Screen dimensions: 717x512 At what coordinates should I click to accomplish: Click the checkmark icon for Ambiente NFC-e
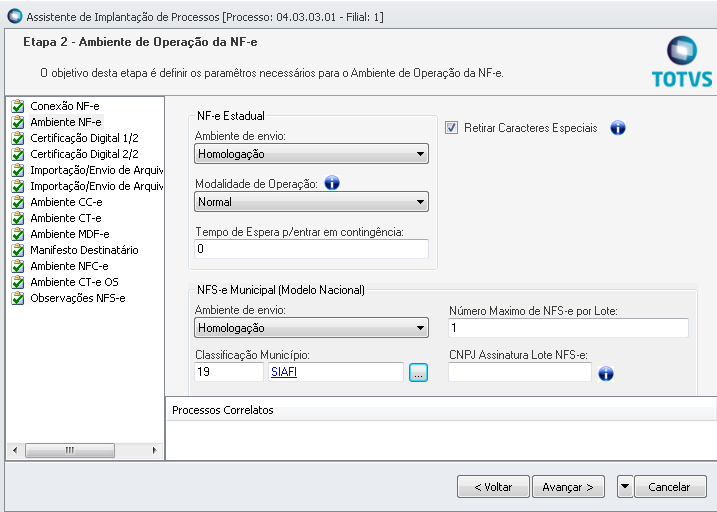click(x=18, y=266)
